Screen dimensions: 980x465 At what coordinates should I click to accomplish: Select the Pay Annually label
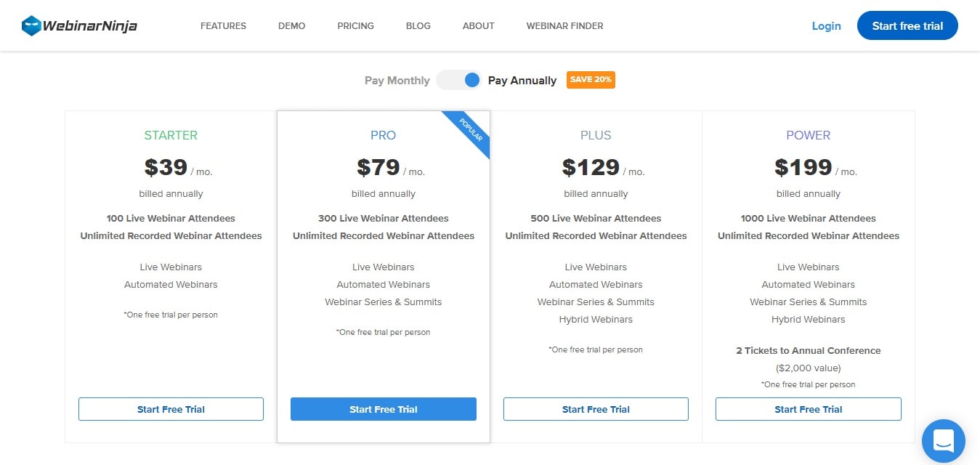pos(522,81)
